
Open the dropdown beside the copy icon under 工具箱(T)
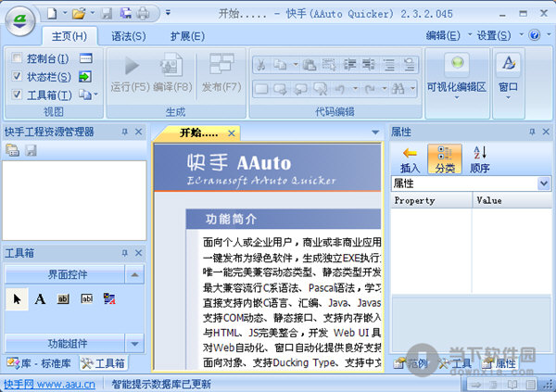[95, 95]
